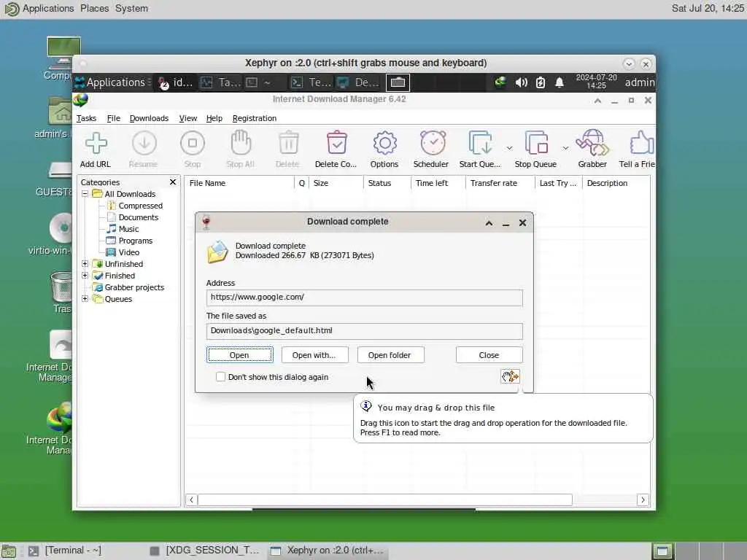Collapse the All Downloads tree node

[85, 194]
